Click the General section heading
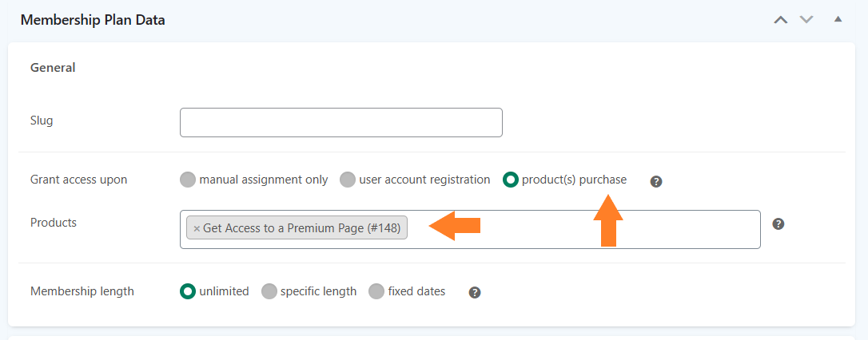Image resolution: width=868 pixels, height=340 pixels. click(53, 68)
